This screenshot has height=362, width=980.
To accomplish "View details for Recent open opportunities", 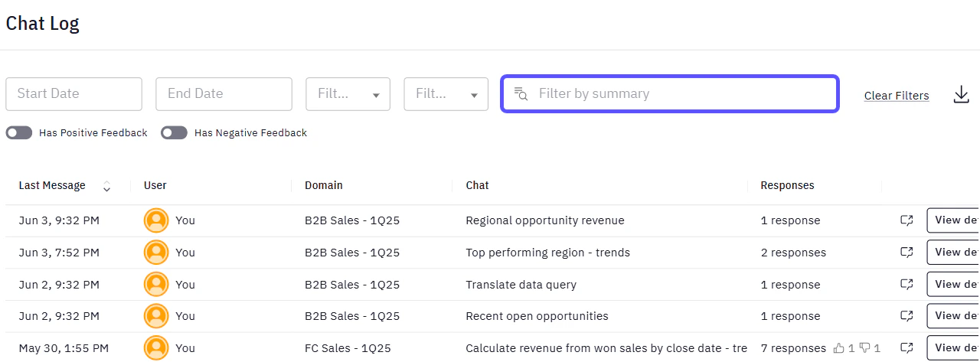I will (953, 315).
